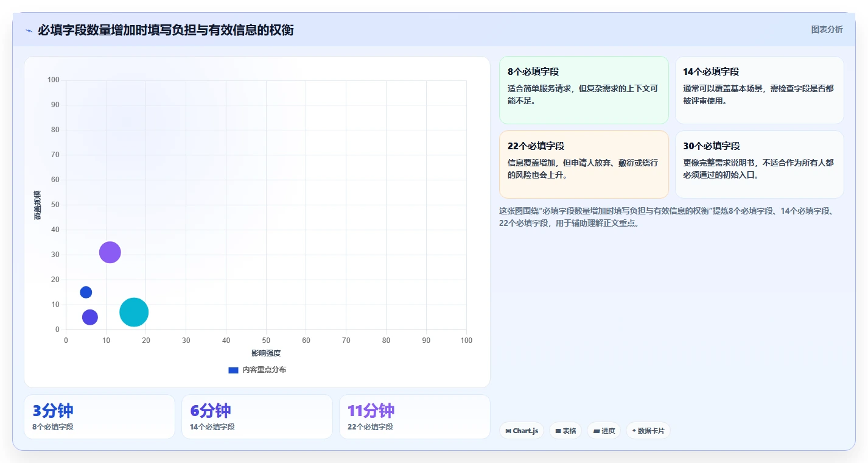Click the 进度 chip's bar icon
This screenshot has width=868, height=463.
tap(597, 431)
